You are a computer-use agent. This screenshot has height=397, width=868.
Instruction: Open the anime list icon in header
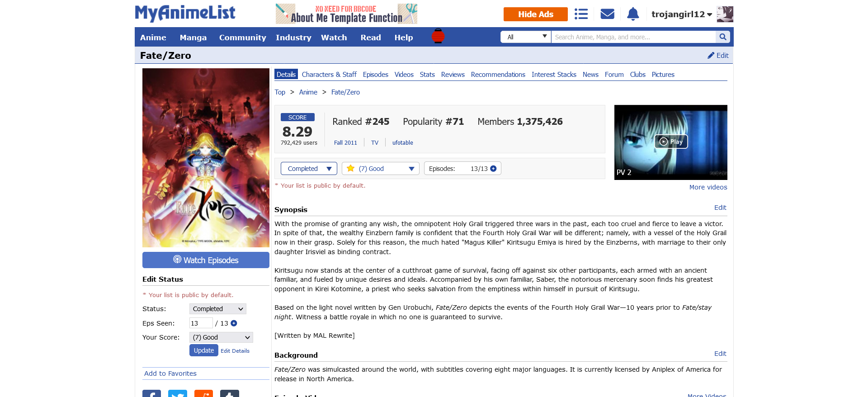coord(581,14)
